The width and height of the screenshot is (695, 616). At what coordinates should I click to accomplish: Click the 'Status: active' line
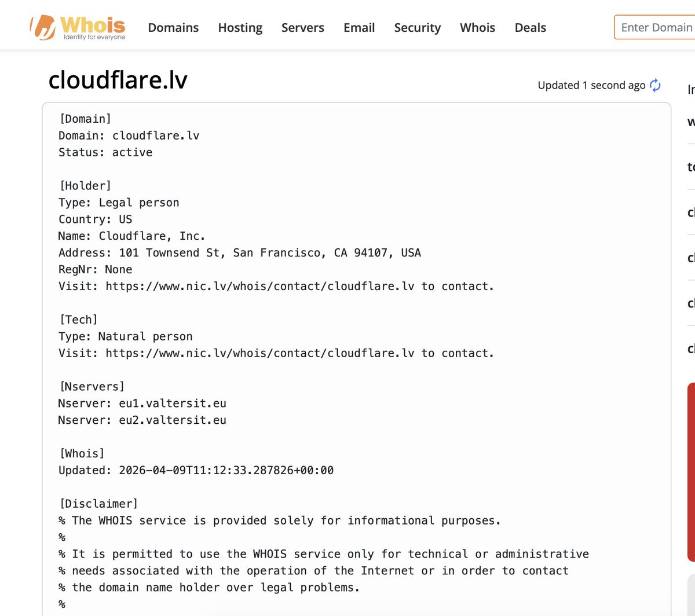coord(105,152)
